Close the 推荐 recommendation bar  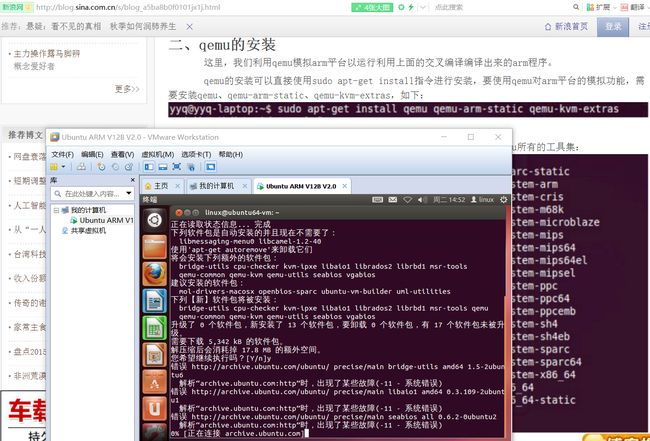[x=189, y=27]
